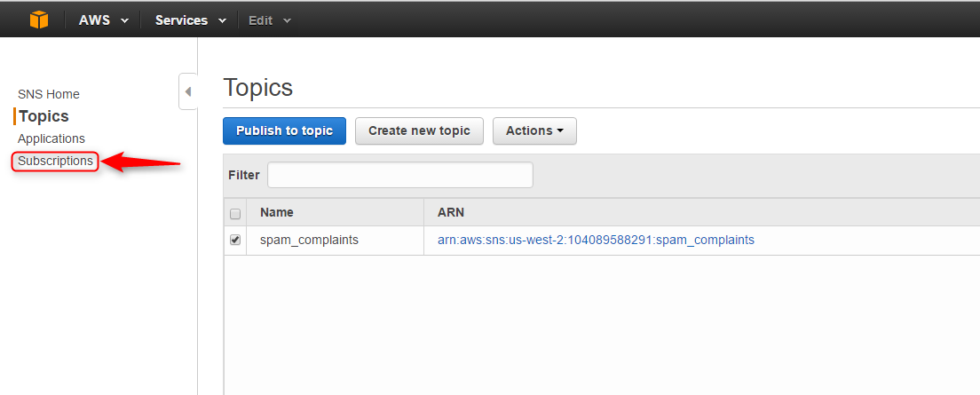Click the Create new topic button

point(419,130)
